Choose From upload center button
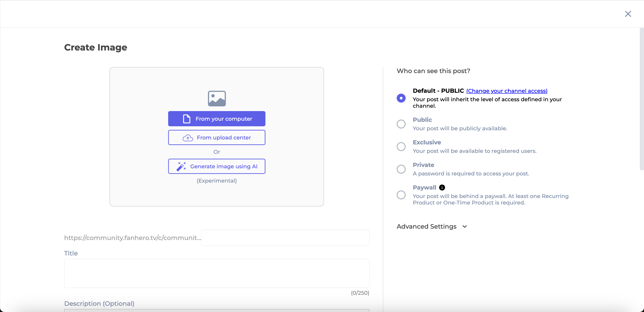This screenshot has width=644, height=312. pyautogui.click(x=217, y=137)
